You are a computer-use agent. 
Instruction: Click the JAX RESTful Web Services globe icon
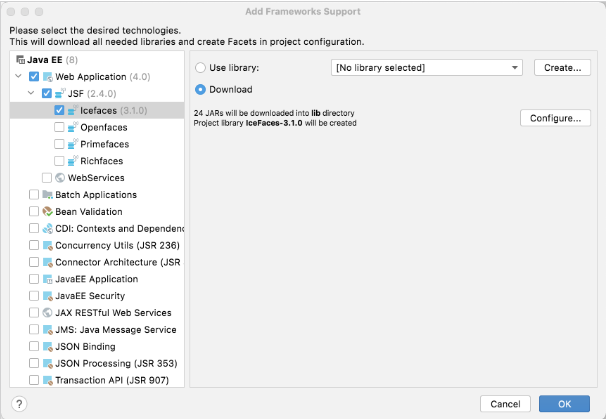pyautogui.click(x=48, y=313)
